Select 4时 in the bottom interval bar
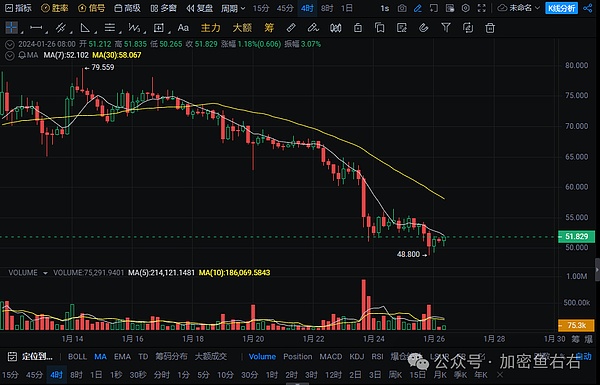Screen dimensions: 600x385 [56, 375]
